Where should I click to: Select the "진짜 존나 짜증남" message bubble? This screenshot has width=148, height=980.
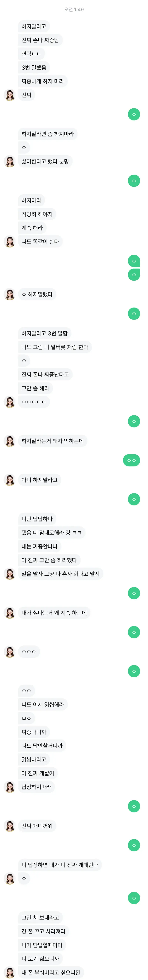click(x=40, y=40)
